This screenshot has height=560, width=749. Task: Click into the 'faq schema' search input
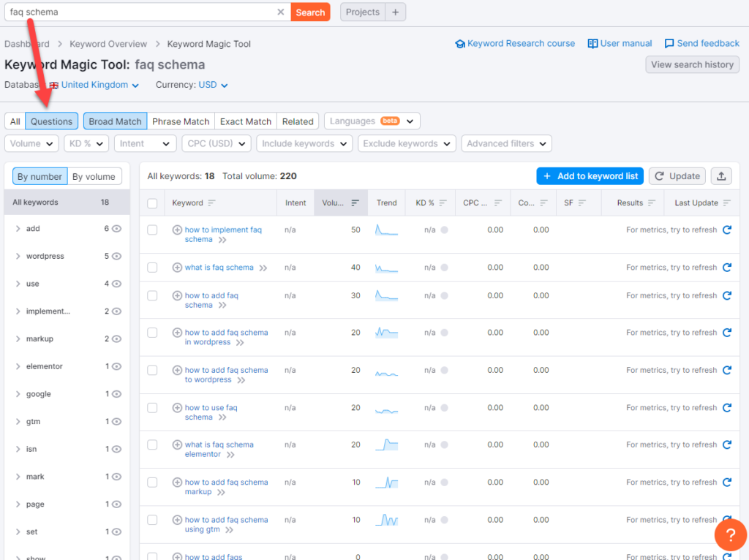(x=139, y=12)
